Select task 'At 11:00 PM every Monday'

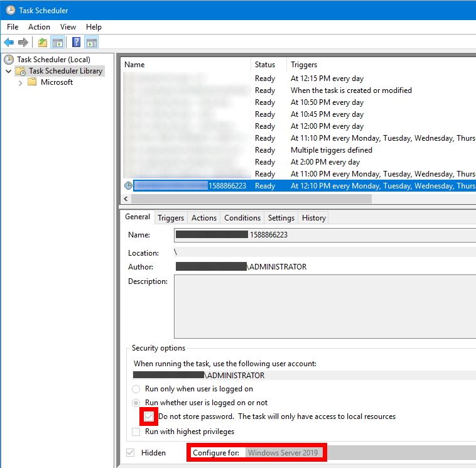point(300,174)
